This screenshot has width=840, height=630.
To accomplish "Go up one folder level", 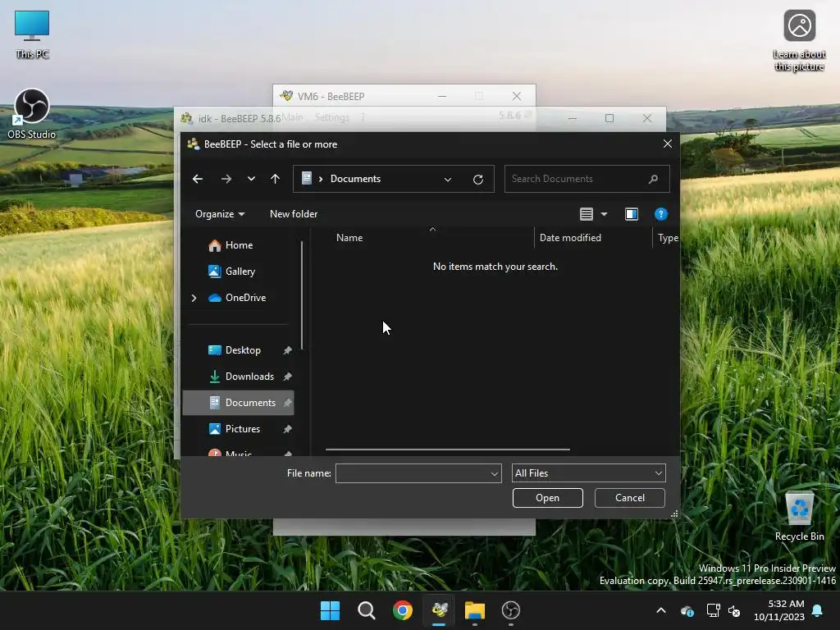I will (276, 179).
